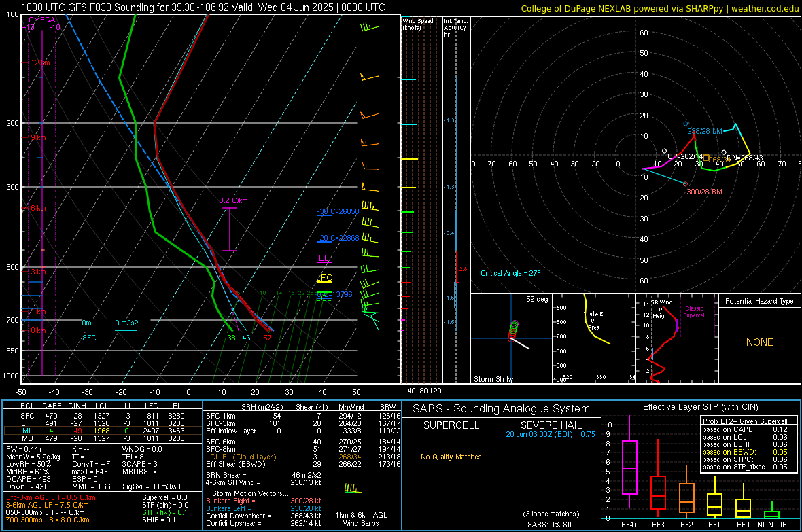
Task: Click the STP (fix) = 0.1 value
Action: (164, 512)
